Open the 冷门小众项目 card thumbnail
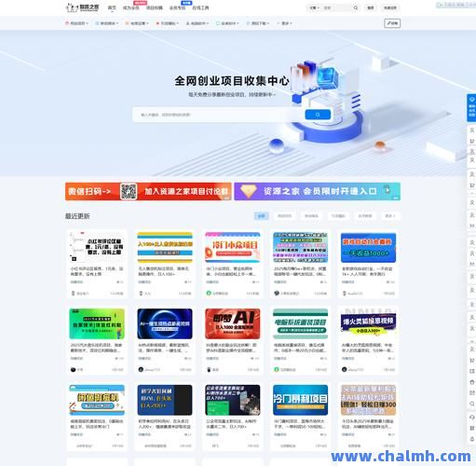The width and height of the screenshot is (476, 466). coord(233,248)
